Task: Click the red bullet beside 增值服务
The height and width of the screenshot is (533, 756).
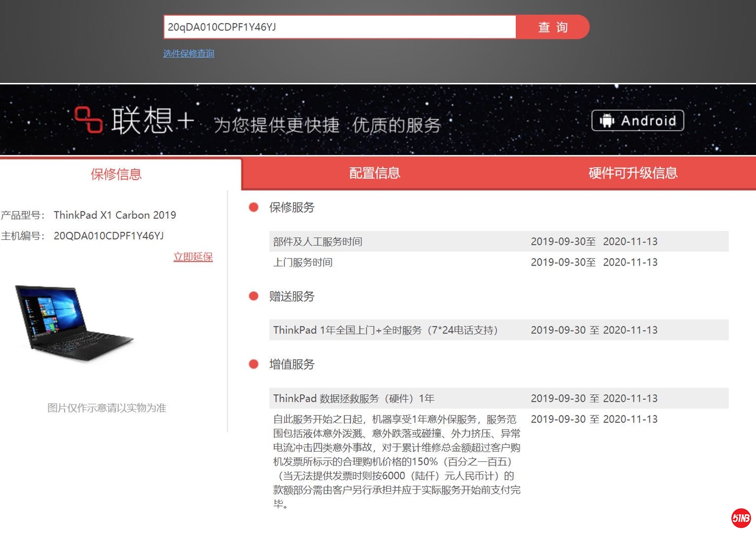Action: [x=253, y=364]
